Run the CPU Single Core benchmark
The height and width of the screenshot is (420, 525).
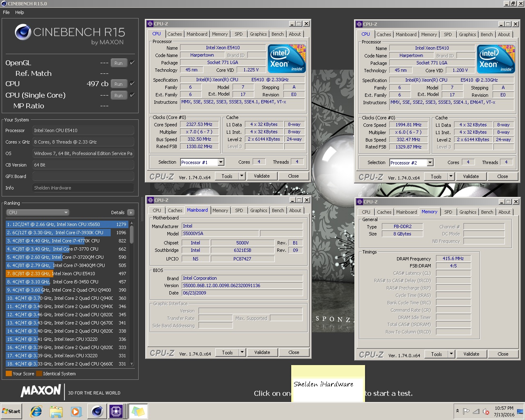(119, 95)
